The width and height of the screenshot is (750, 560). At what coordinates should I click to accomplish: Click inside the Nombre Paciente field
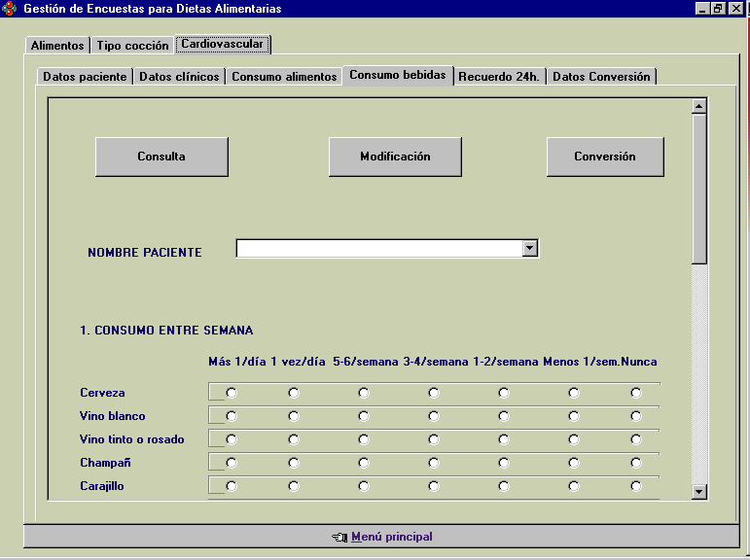tap(377, 249)
